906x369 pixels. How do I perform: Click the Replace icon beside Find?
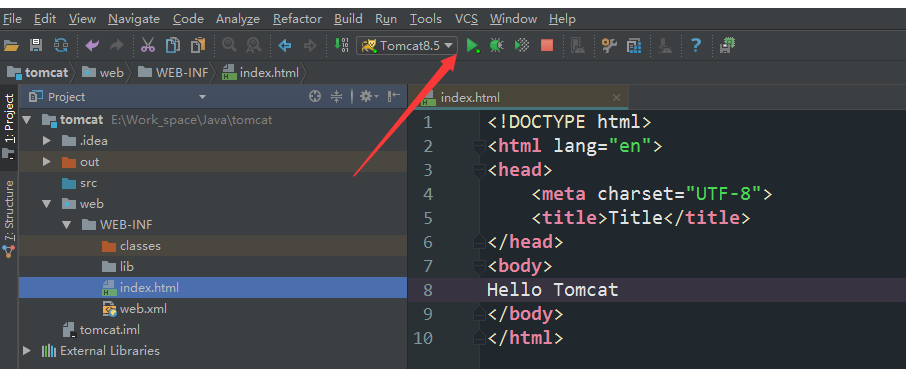tap(253, 45)
